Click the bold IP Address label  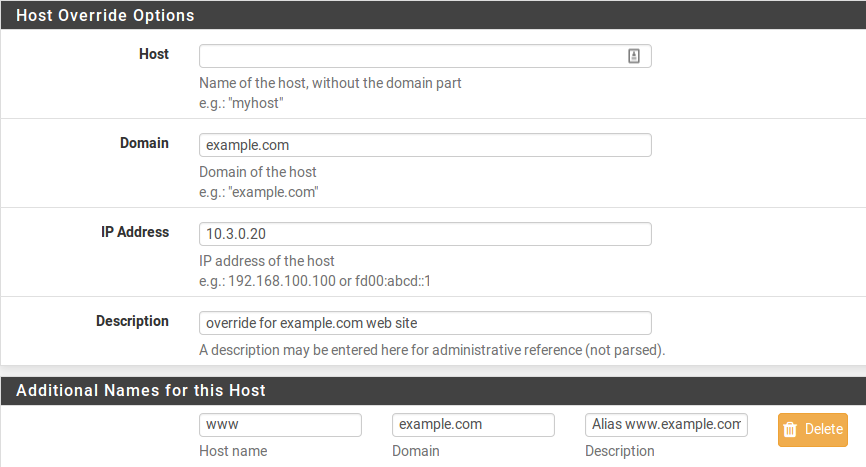pyautogui.click(x=138, y=232)
